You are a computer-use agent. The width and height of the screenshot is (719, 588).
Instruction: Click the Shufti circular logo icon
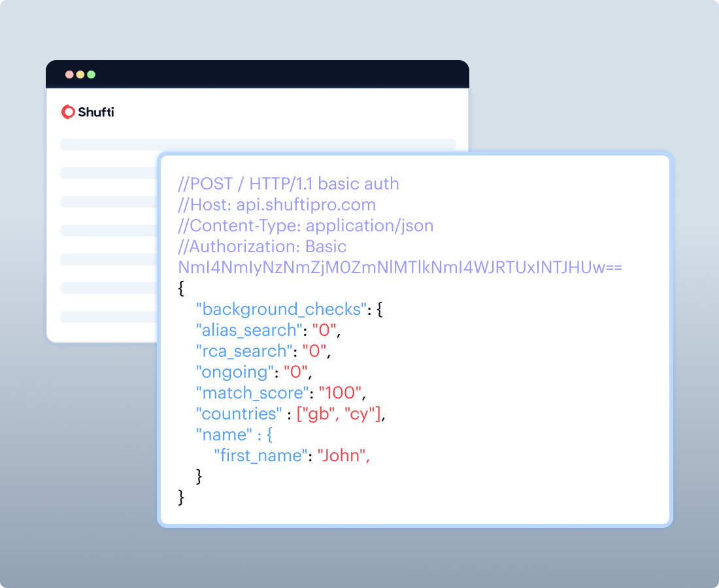coord(68,112)
